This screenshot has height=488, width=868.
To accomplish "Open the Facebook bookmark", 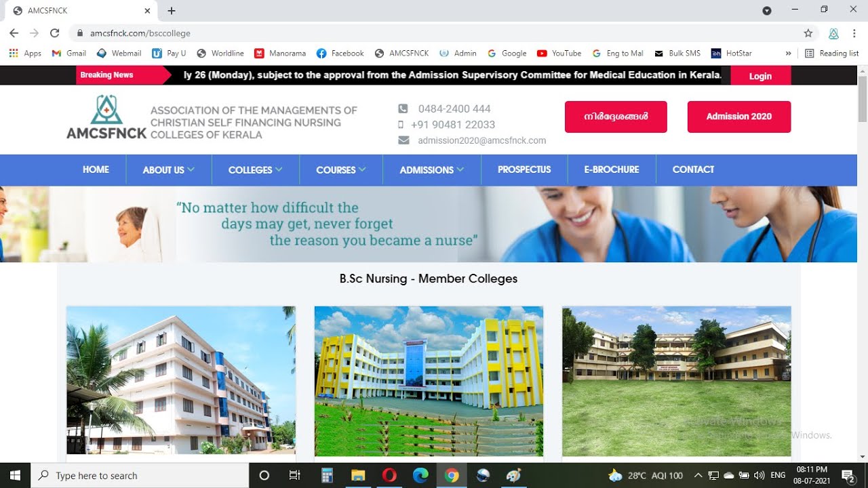I will (340, 53).
